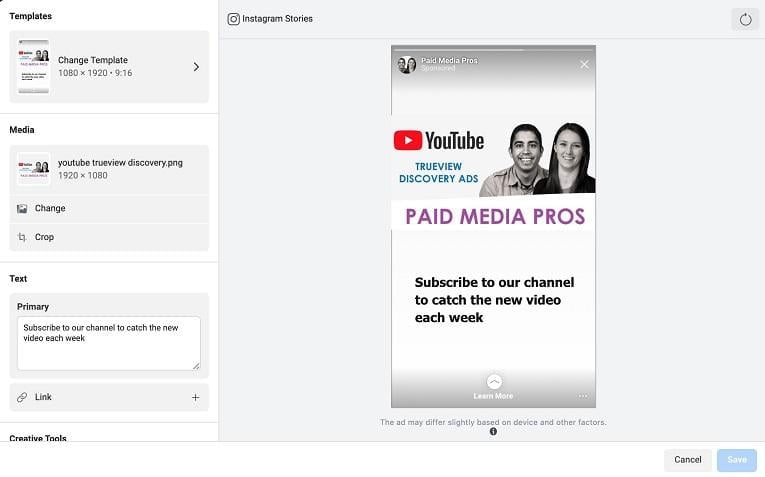This screenshot has height=477, width=765.
Task: Click the Media section heading
Action: click(x=21, y=130)
